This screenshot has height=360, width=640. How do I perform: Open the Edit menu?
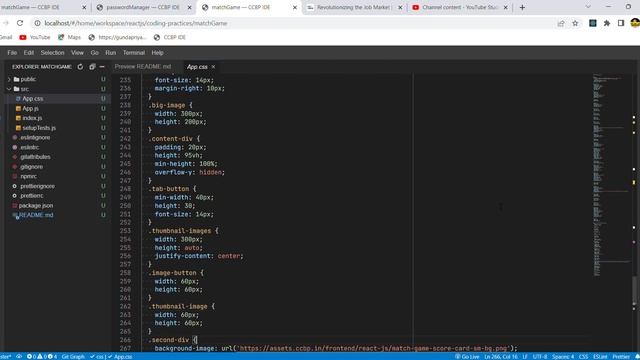coord(29,53)
